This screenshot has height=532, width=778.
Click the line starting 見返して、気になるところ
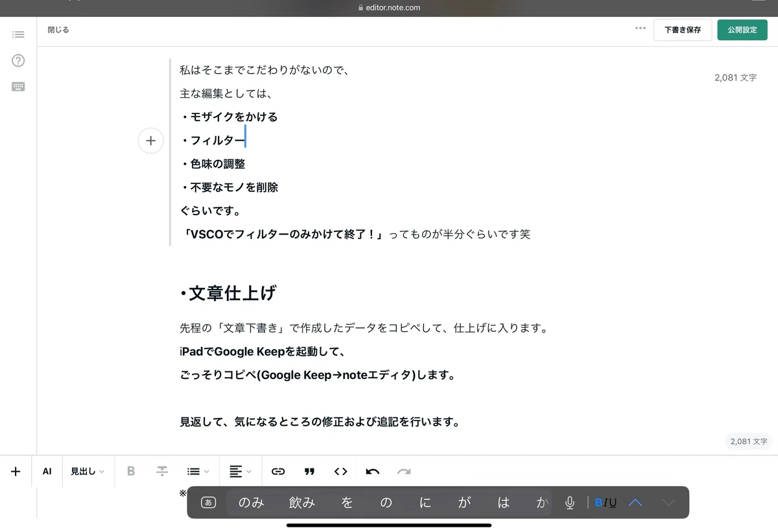click(x=320, y=422)
